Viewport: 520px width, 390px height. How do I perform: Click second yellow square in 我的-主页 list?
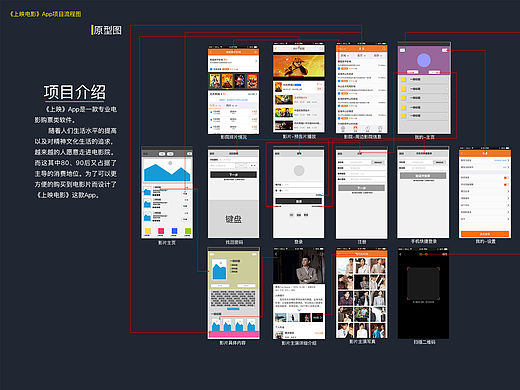[403, 89]
